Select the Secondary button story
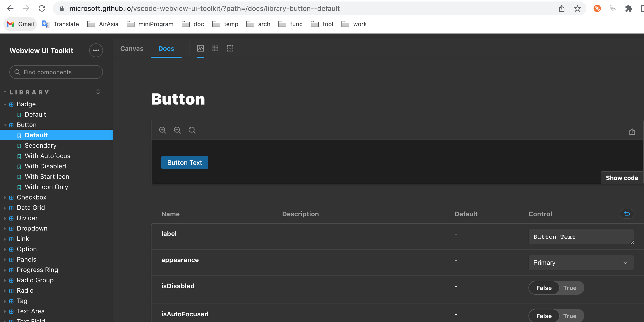 (40, 145)
